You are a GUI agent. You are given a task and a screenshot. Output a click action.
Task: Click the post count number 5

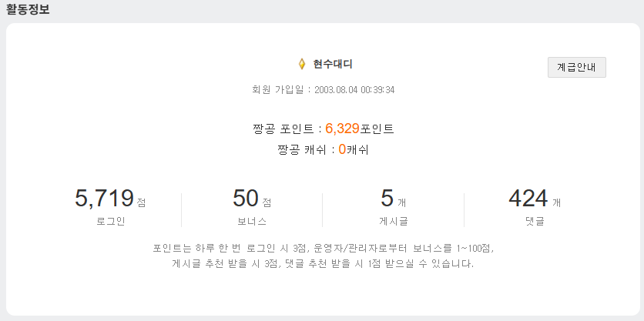(387, 199)
